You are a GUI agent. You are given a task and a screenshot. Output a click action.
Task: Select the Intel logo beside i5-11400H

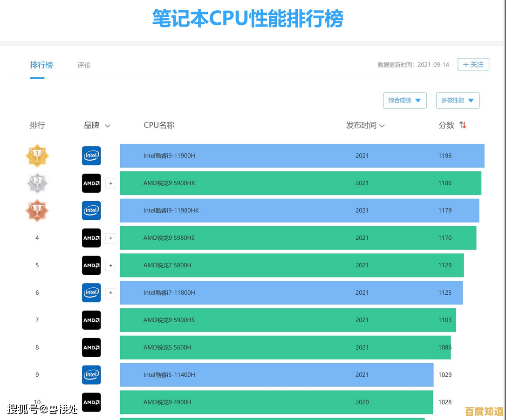point(91,375)
